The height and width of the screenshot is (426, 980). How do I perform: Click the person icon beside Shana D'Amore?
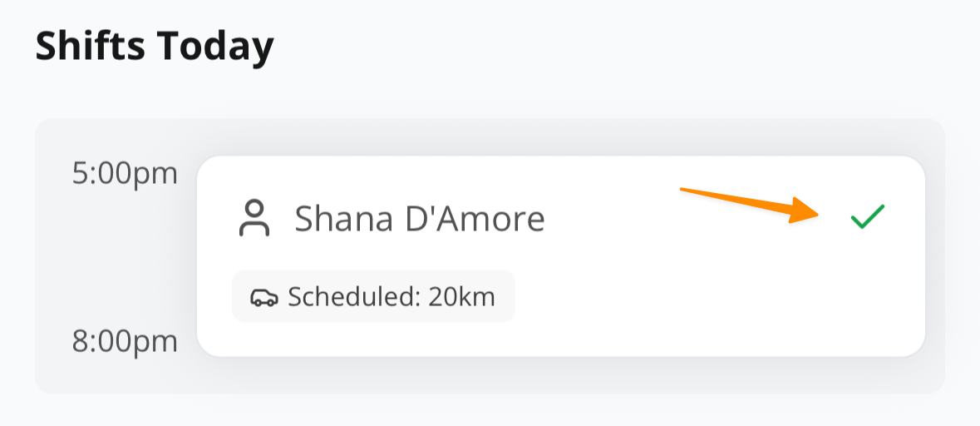tap(254, 218)
